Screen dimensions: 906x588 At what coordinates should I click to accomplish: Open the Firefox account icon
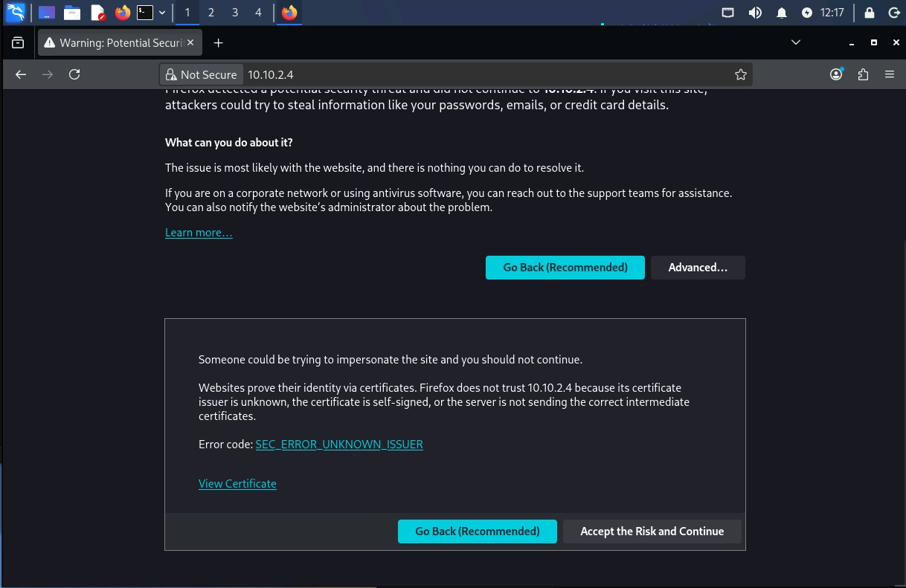[837, 74]
